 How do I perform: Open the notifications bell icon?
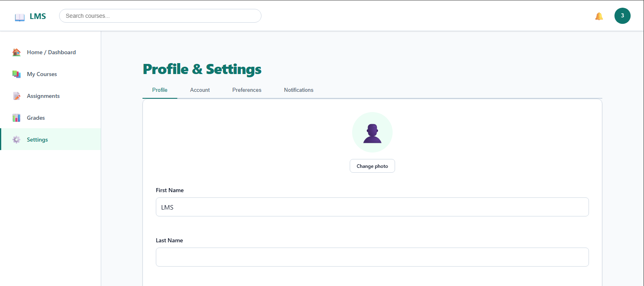pos(599,16)
